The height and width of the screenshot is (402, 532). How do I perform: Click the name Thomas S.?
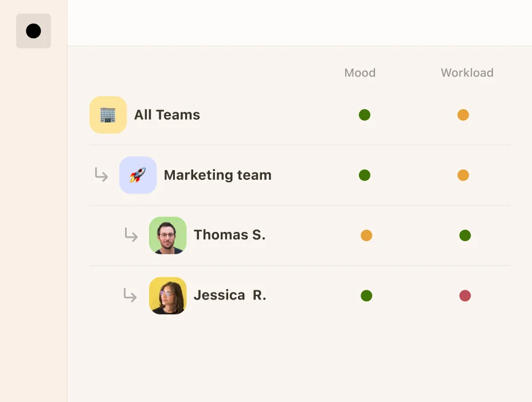point(229,235)
